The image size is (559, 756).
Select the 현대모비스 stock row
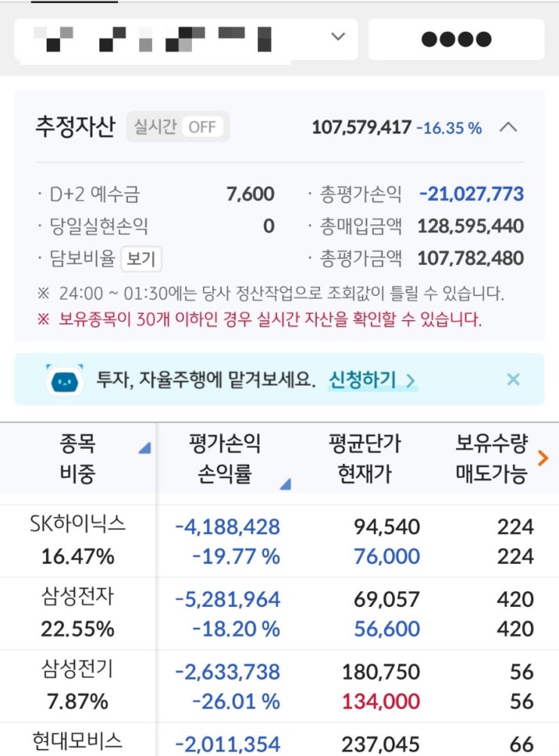pos(280,739)
